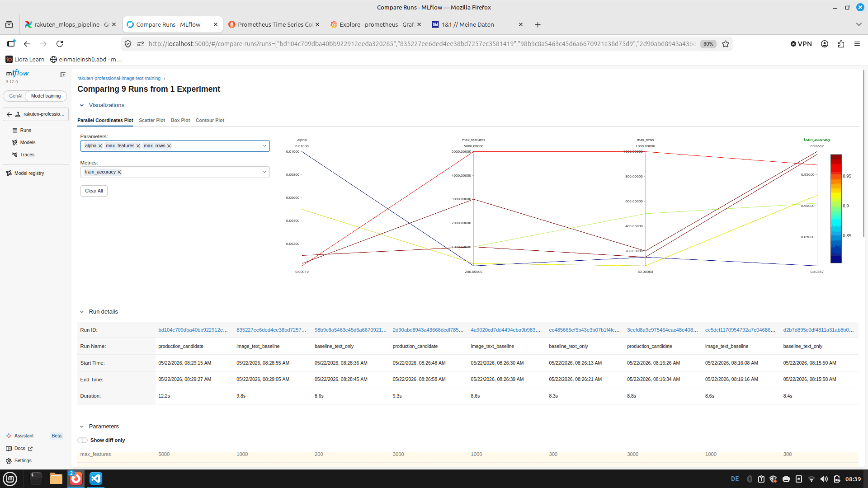Open Firefox account icon
This screenshot has height=488, width=868.
click(x=825, y=44)
